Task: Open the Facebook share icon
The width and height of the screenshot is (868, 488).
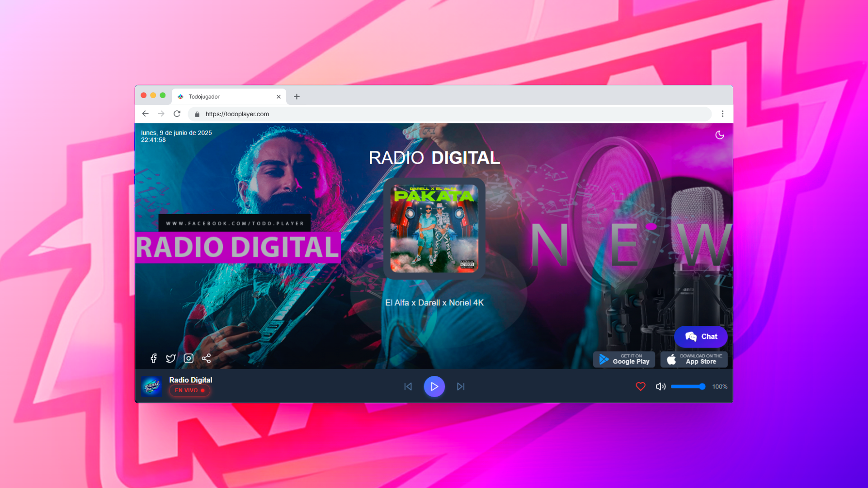Action: 154,358
